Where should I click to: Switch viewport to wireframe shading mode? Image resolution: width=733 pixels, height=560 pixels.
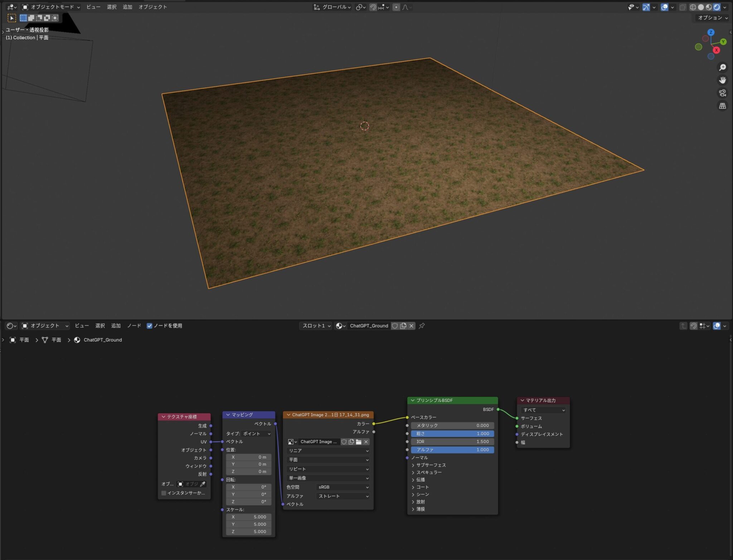(693, 7)
